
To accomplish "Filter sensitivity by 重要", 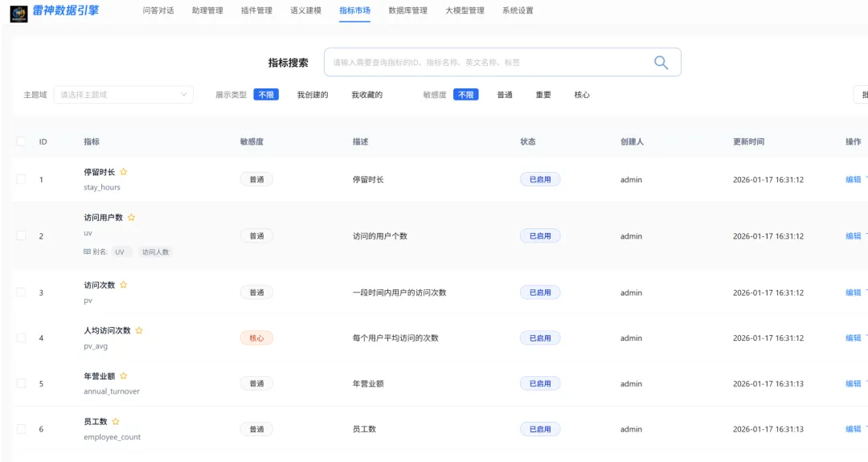I will pyautogui.click(x=543, y=95).
